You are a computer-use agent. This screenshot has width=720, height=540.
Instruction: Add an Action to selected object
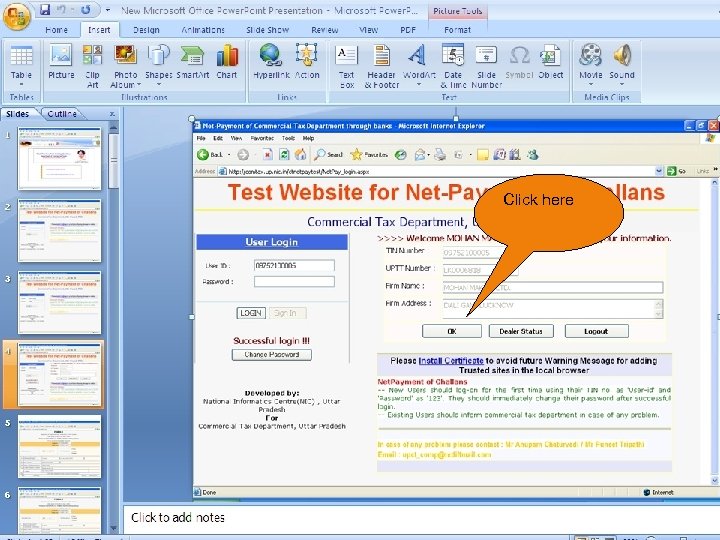coord(307,62)
